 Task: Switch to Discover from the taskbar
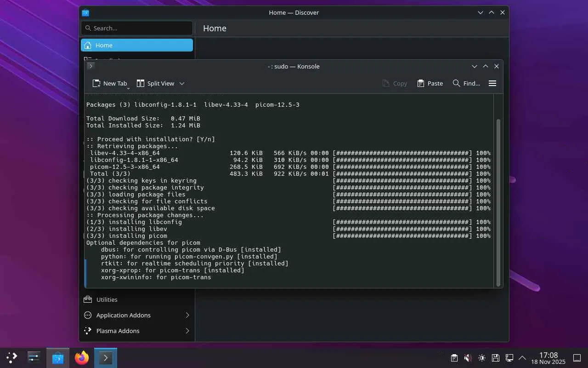pyautogui.click(x=58, y=357)
